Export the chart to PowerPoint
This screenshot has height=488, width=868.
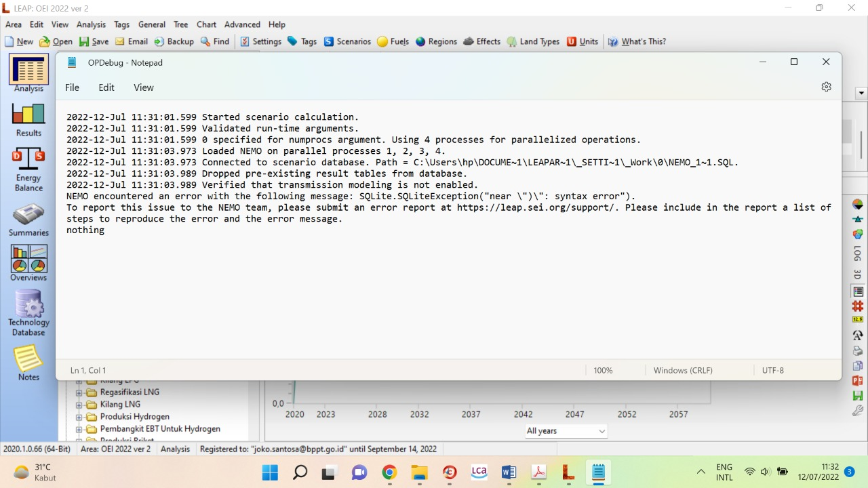point(858,381)
